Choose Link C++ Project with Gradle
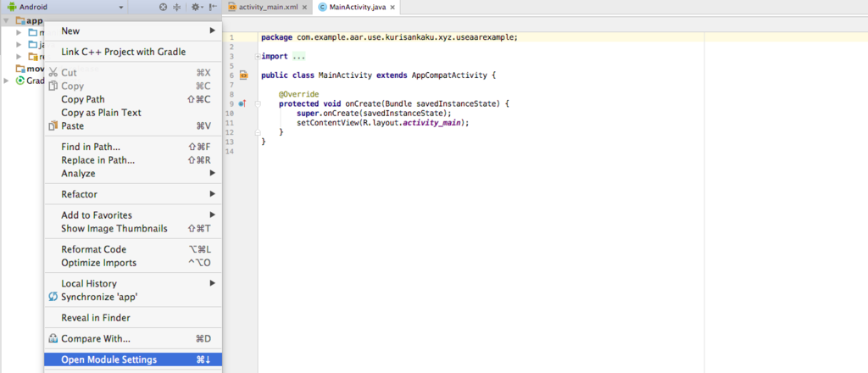 [x=133, y=52]
